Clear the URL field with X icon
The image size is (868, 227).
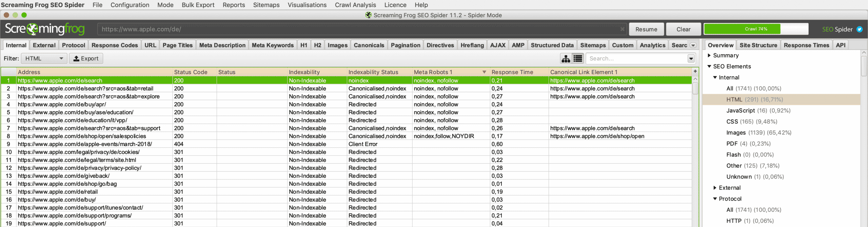coord(623,29)
